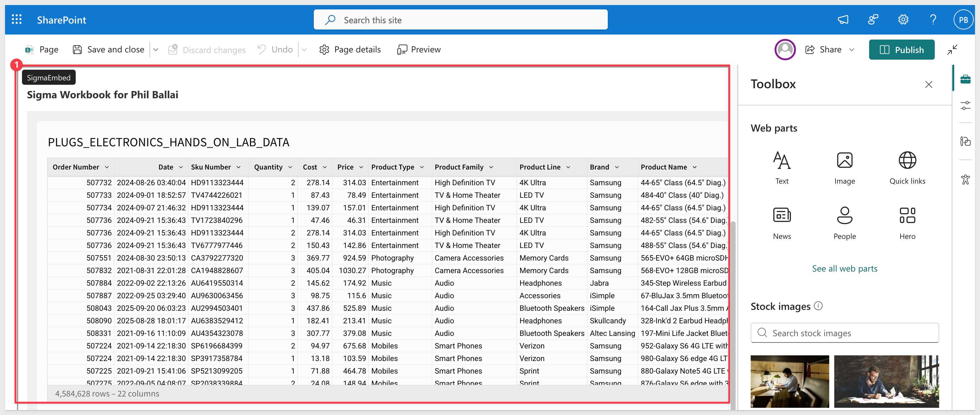
Task: Add a News web part
Action: pyautogui.click(x=782, y=223)
